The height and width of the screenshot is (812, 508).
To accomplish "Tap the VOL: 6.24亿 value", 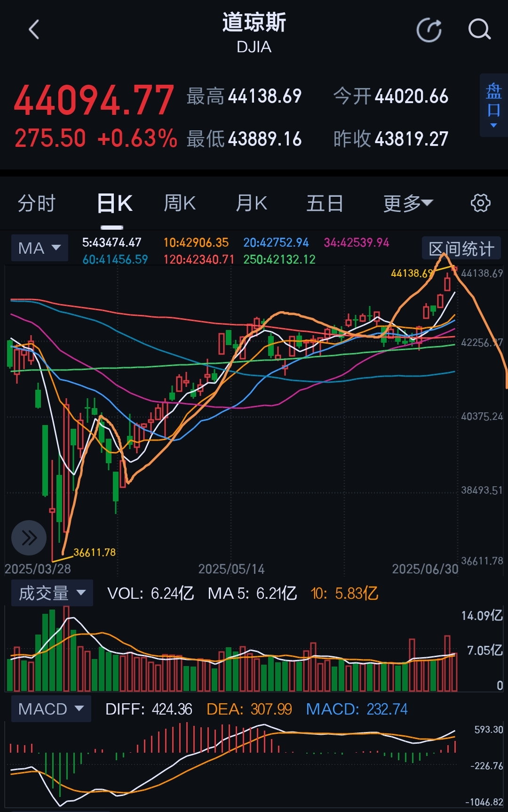I will [151, 593].
